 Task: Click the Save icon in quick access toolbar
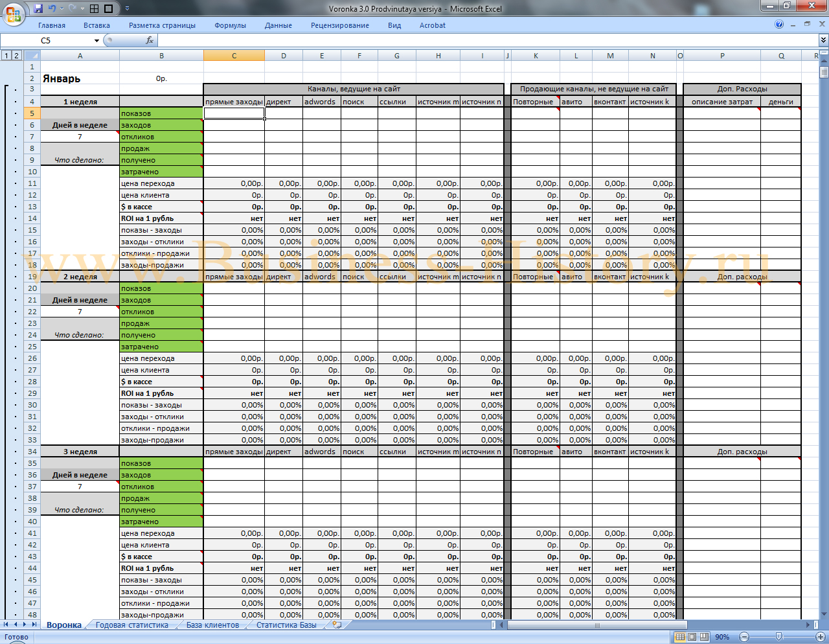pyautogui.click(x=38, y=8)
